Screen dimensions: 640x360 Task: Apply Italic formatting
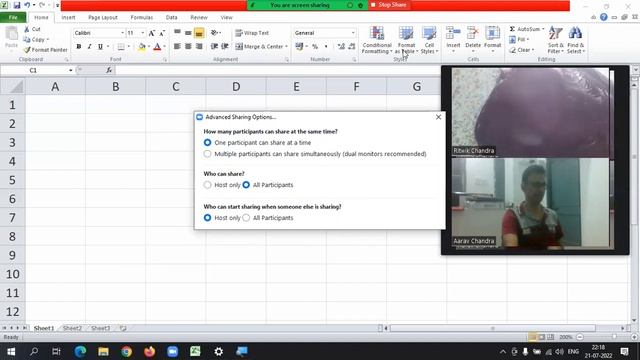pos(89,47)
